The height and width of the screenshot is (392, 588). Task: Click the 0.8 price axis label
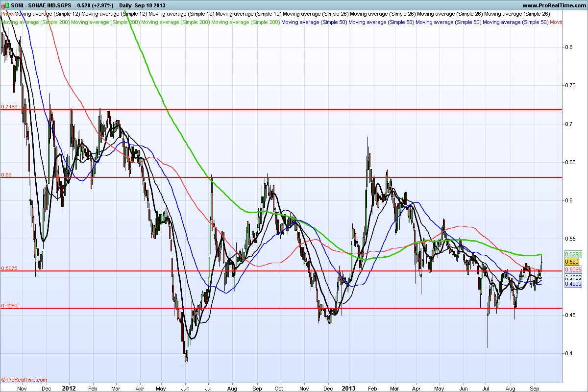pos(569,48)
